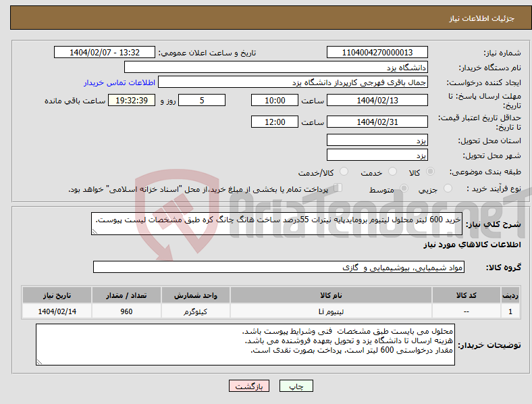Click the resize handle of the description textarea
The height and width of the screenshot is (404, 532).
pos(95,232)
